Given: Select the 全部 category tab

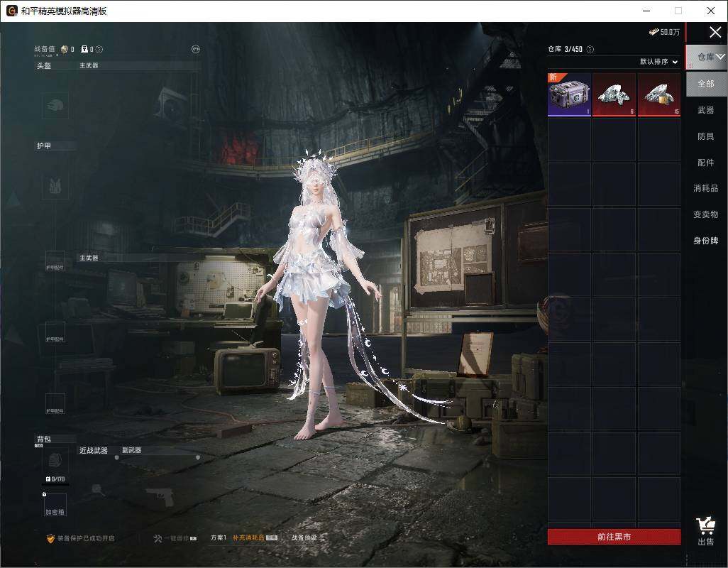Looking at the screenshot, I should [706, 84].
